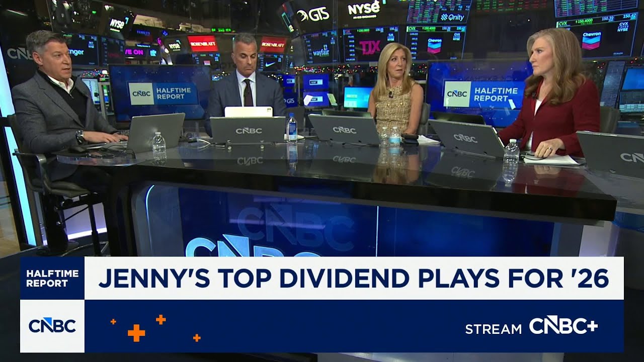
Task: Click the large NYSE sign at top center
Action: click(364, 9)
